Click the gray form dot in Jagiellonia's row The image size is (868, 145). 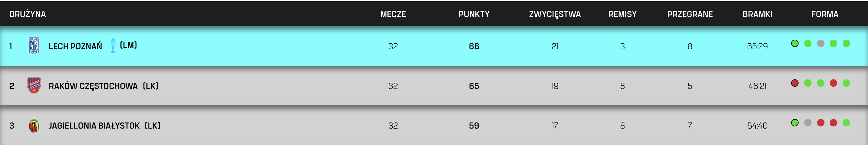coord(808,123)
